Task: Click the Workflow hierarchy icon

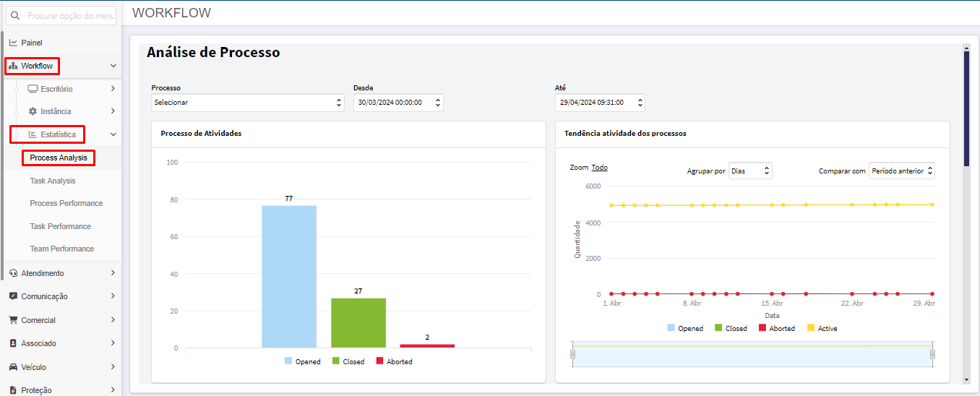Action: [13, 66]
